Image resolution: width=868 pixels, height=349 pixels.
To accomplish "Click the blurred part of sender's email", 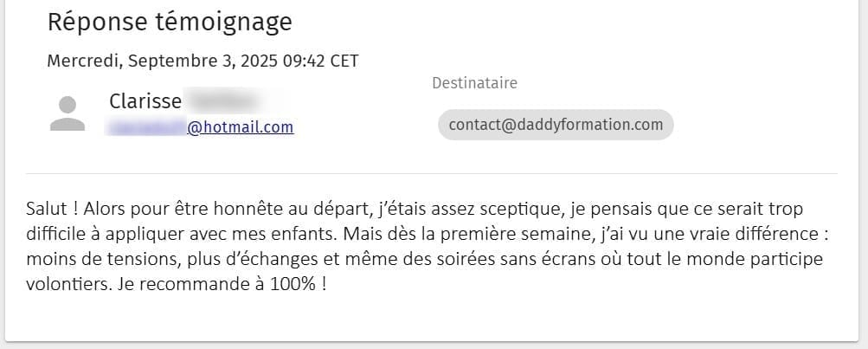I will [x=145, y=127].
